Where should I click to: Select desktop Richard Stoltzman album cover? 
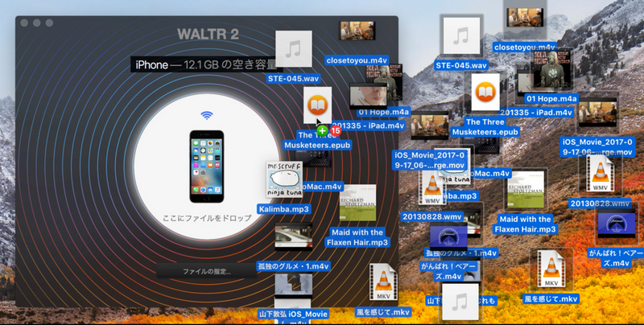(x=526, y=189)
